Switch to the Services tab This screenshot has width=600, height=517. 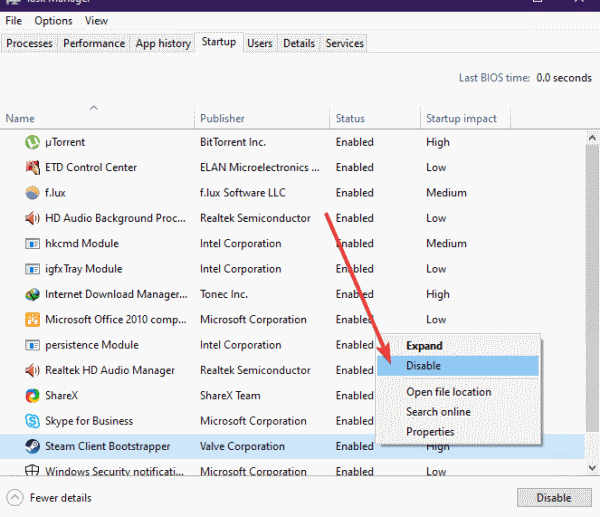(344, 43)
